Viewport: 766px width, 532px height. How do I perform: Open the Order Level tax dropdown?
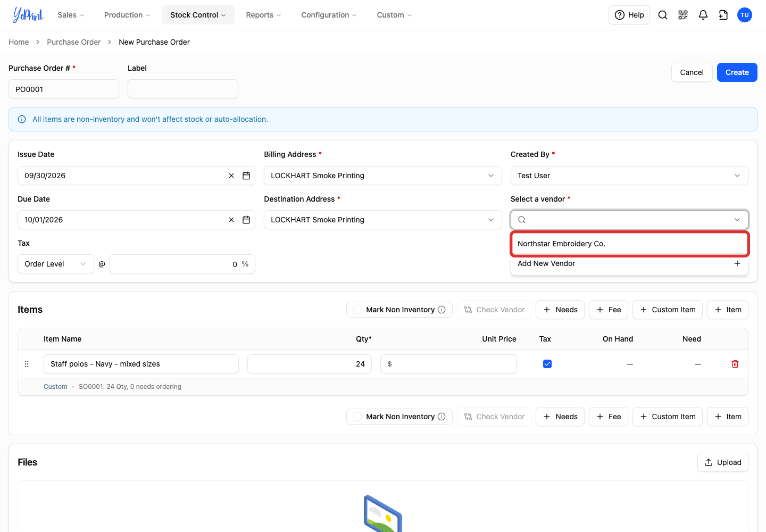tap(56, 264)
